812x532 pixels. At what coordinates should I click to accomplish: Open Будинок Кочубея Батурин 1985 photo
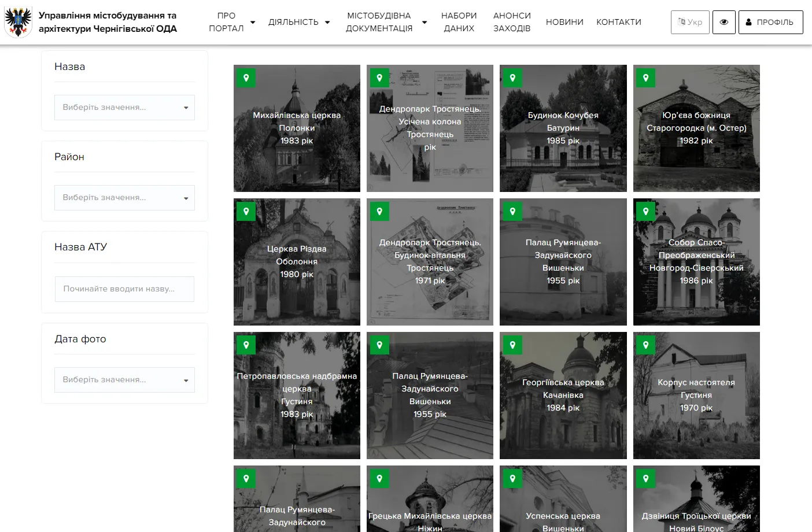coord(563,128)
